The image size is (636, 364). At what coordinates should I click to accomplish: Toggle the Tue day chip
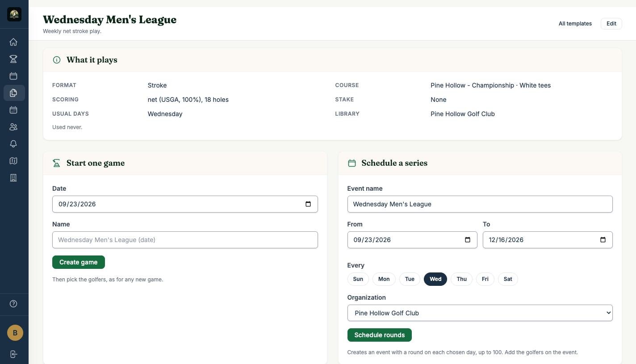(410, 279)
